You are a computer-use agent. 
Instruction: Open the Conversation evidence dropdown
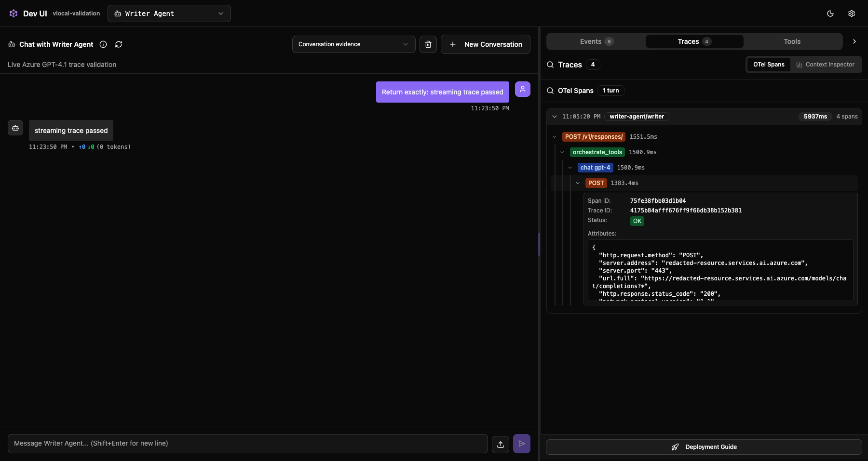(354, 44)
